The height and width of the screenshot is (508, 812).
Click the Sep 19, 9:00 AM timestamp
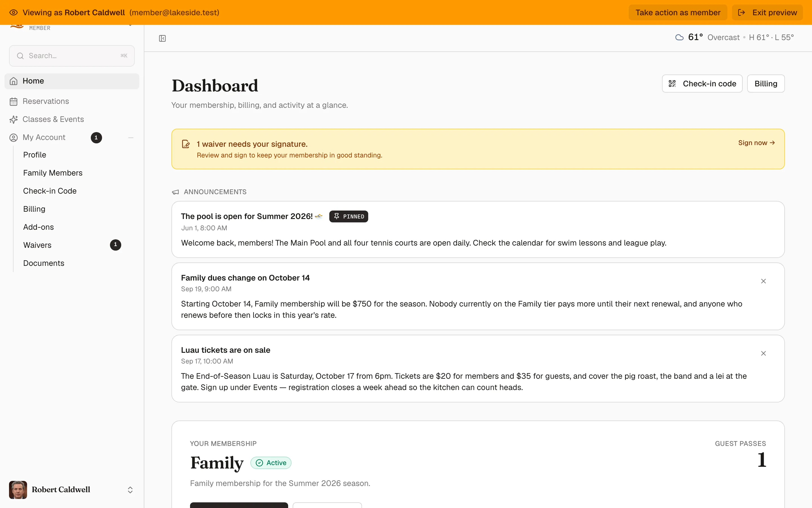click(206, 289)
